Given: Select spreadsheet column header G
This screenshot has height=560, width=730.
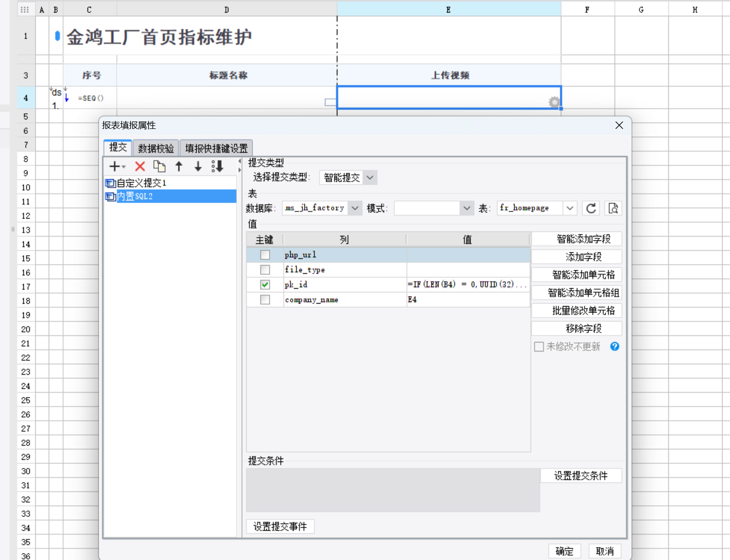Looking at the screenshot, I should pos(641,9).
